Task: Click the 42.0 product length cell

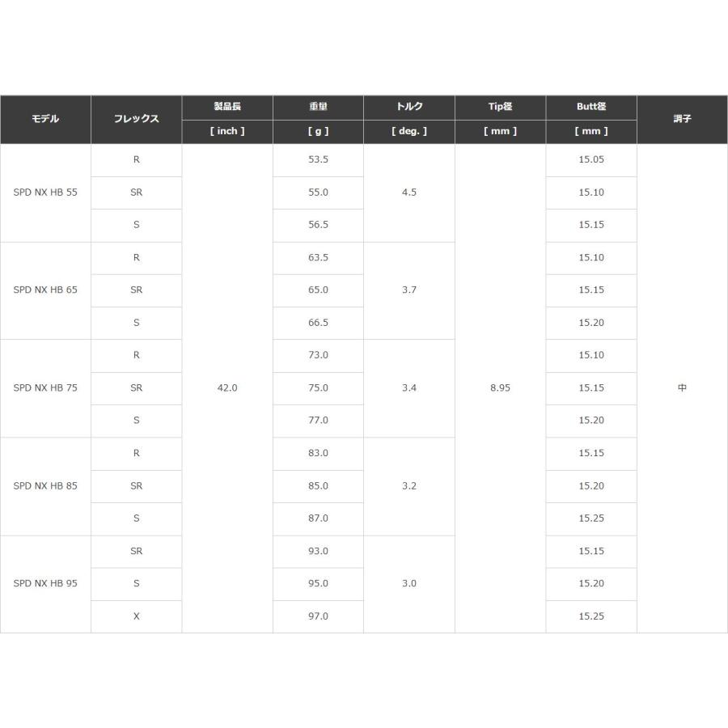Action: pyautogui.click(x=227, y=388)
